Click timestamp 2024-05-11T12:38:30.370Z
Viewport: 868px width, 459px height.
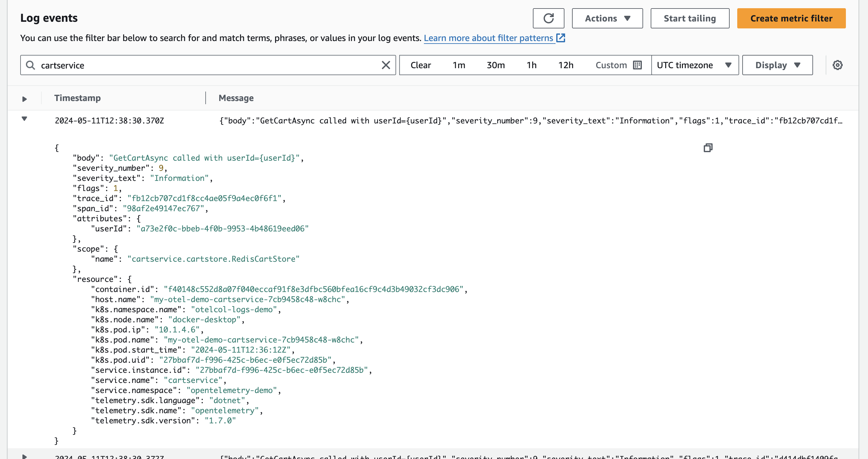109,121
